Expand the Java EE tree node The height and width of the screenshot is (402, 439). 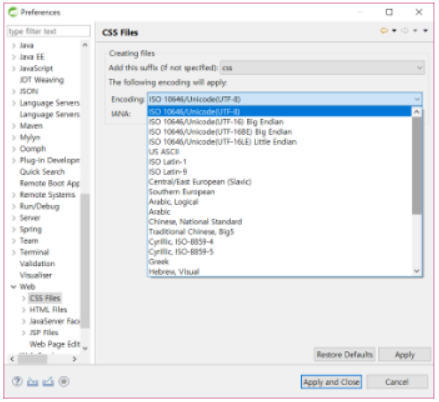(14, 57)
